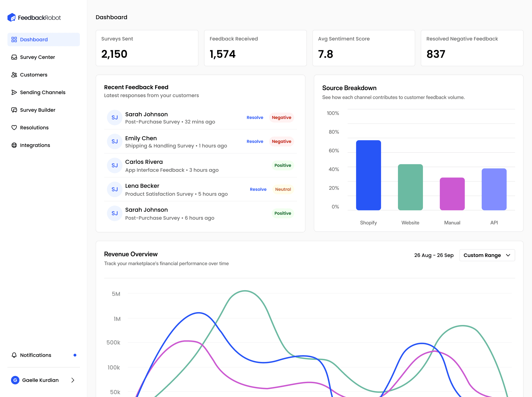
Task: Click 'Product Satisfaction Survey' text
Action: pos(159,194)
